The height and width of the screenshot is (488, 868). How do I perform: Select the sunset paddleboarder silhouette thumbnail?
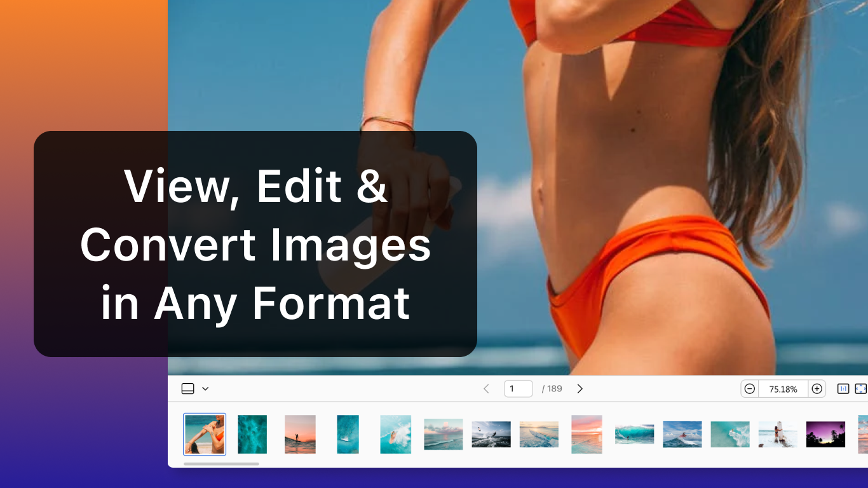pyautogui.click(x=300, y=435)
